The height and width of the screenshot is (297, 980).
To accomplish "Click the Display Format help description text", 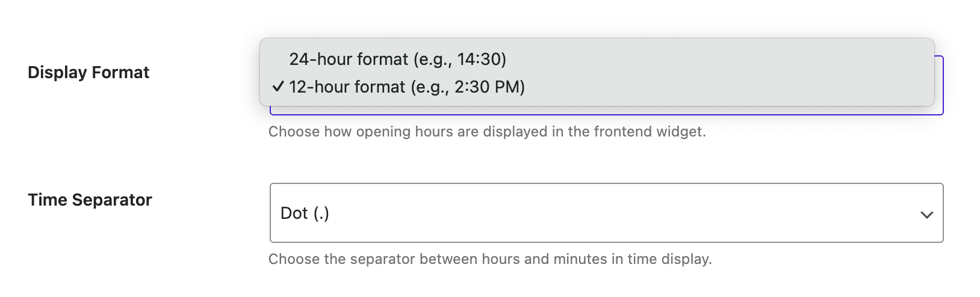I will [486, 132].
